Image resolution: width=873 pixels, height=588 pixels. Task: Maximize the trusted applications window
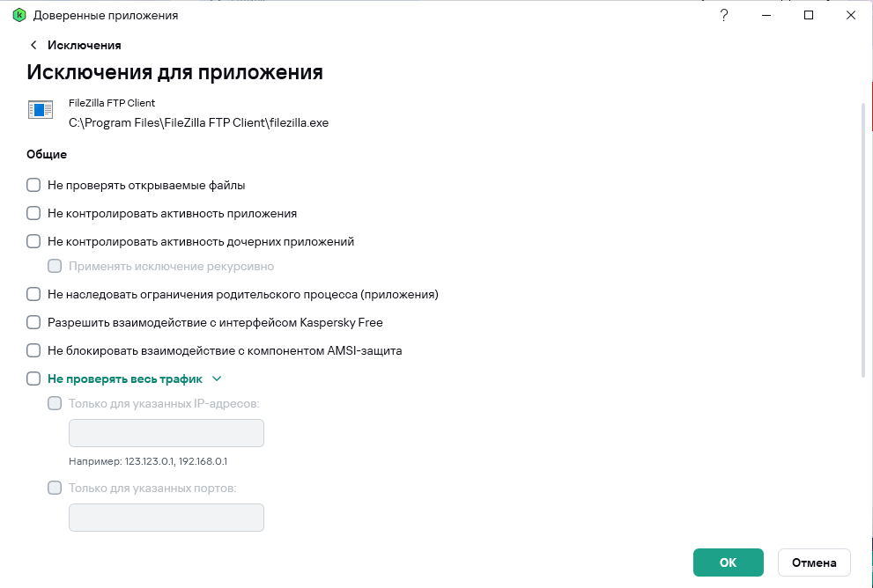[809, 15]
